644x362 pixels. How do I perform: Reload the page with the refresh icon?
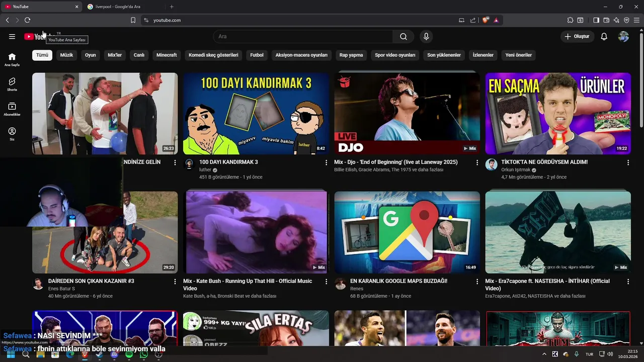point(27,20)
